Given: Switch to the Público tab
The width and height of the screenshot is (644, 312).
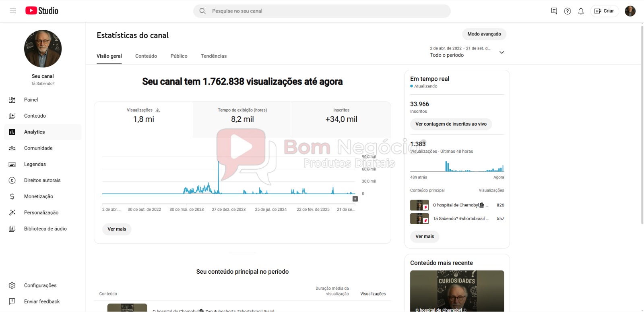Looking at the screenshot, I should coord(179,56).
